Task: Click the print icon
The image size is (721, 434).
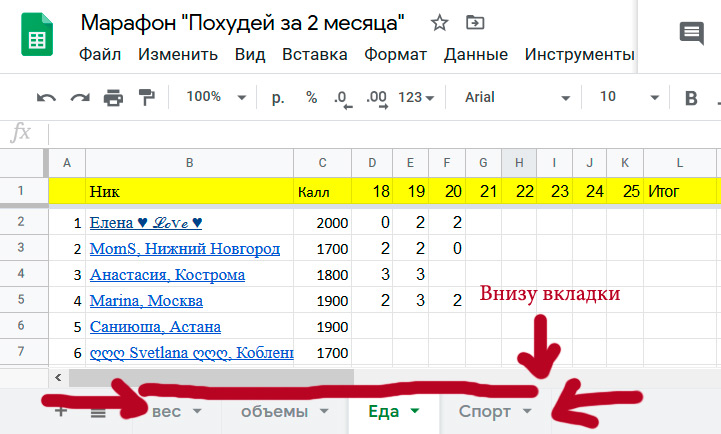Action: [x=113, y=97]
